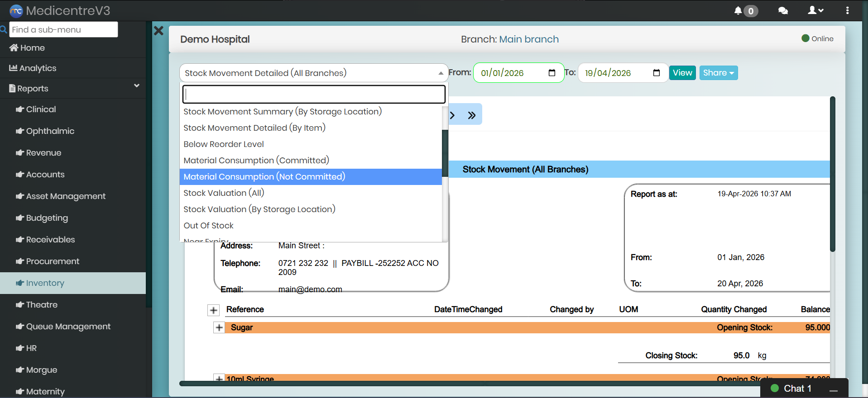868x398 pixels.
Task: Close the panel with the X icon
Action: [x=158, y=31]
